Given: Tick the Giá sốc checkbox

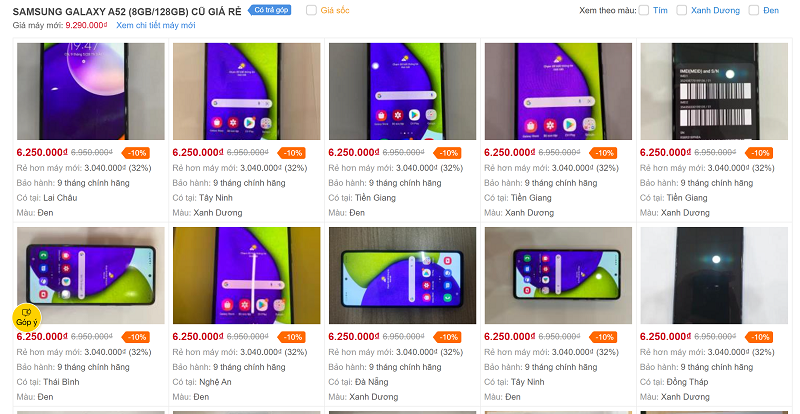Looking at the screenshot, I should 311,10.
